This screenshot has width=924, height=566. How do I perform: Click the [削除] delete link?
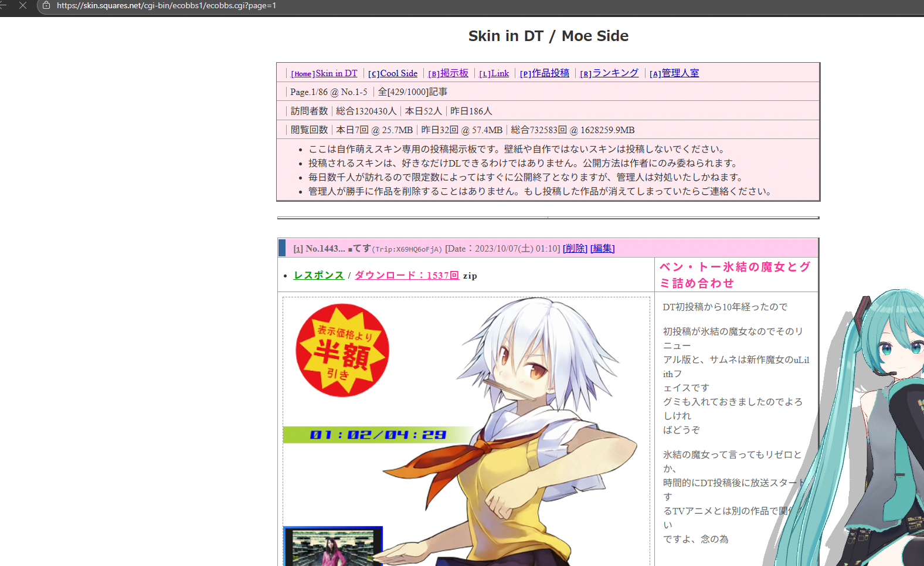(x=575, y=249)
